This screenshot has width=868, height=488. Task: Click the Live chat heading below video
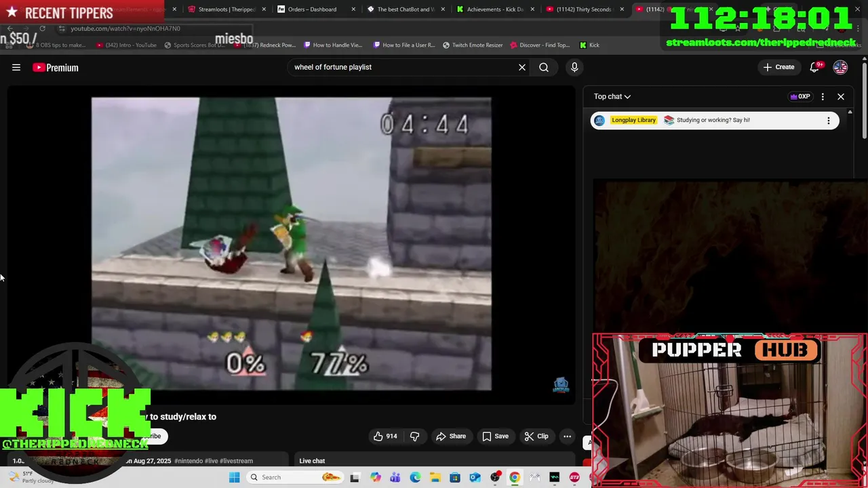(312, 461)
